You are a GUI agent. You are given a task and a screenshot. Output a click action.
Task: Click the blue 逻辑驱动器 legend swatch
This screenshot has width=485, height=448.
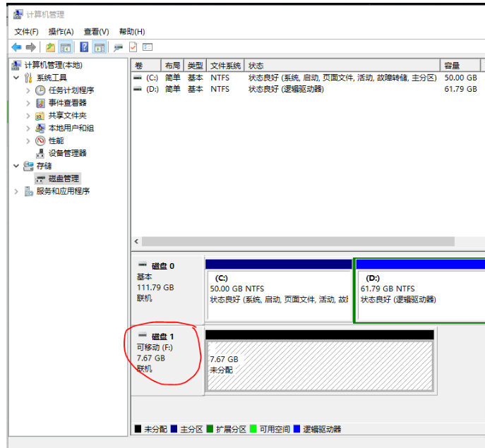pos(297,429)
